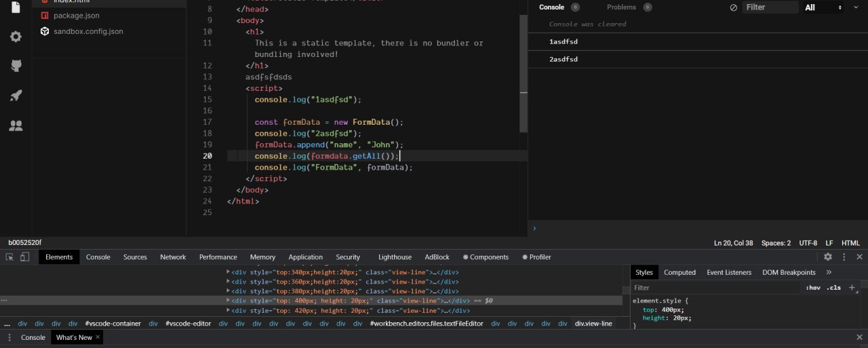Close the DevTools panel
The width and height of the screenshot is (868, 348).
tap(860, 257)
